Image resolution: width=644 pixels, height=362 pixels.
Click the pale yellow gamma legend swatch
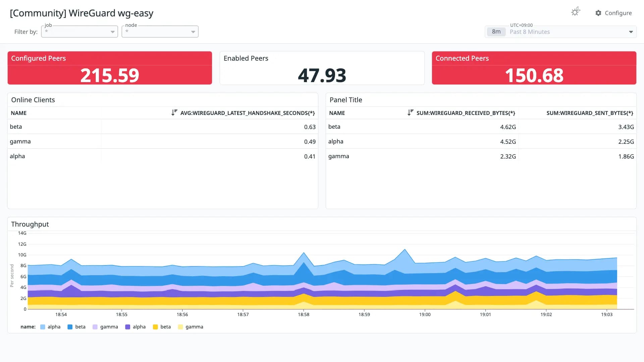(180, 327)
